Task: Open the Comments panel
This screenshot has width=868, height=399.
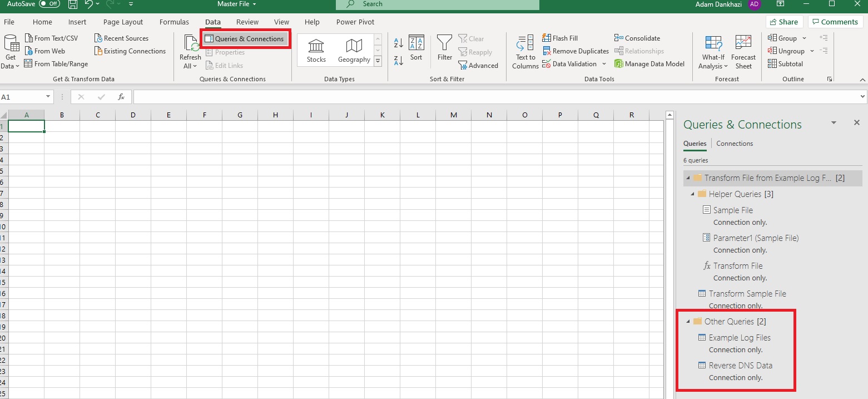Action: pyautogui.click(x=835, y=22)
